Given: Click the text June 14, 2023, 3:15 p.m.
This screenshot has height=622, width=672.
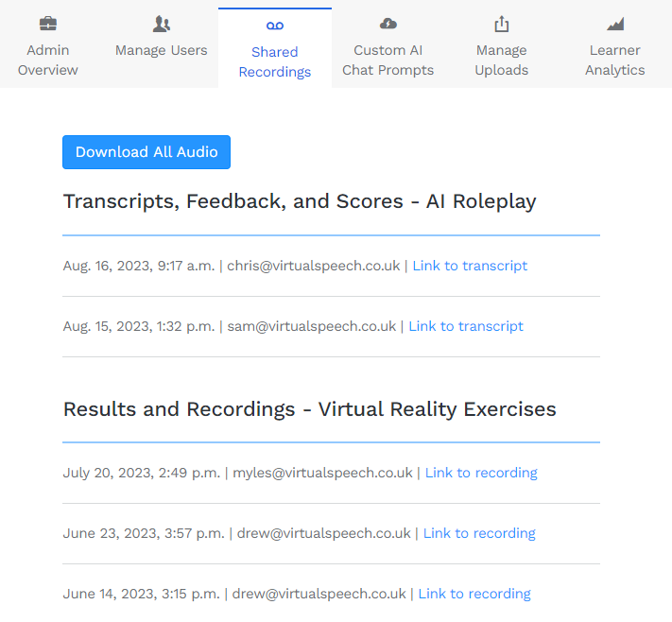Looking at the screenshot, I should pos(141,594).
